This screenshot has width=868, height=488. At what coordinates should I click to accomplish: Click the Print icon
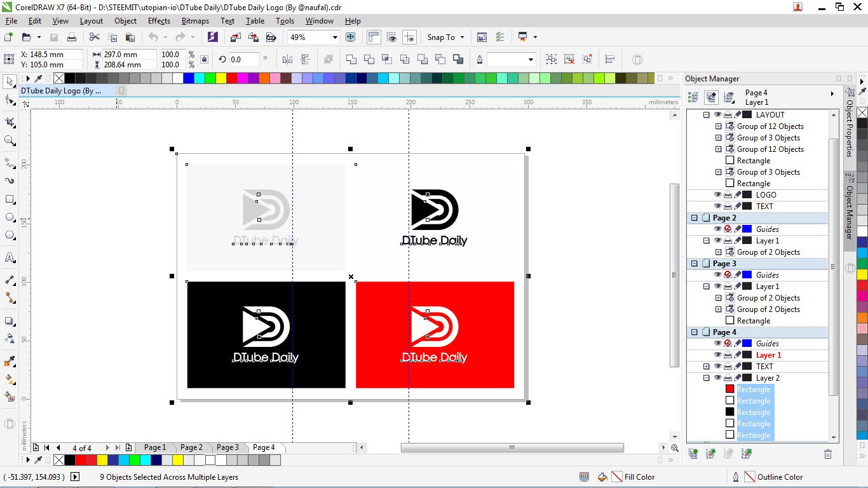pyautogui.click(x=72, y=37)
